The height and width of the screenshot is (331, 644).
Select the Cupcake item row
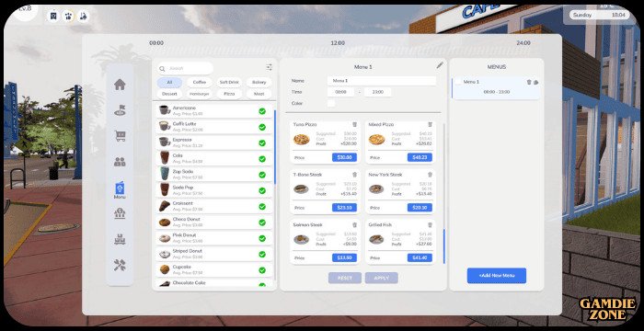click(214, 269)
